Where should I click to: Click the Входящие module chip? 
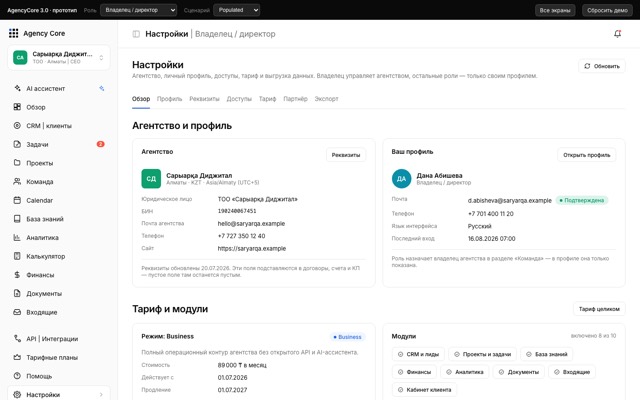pyautogui.click(x=572, y=372)
